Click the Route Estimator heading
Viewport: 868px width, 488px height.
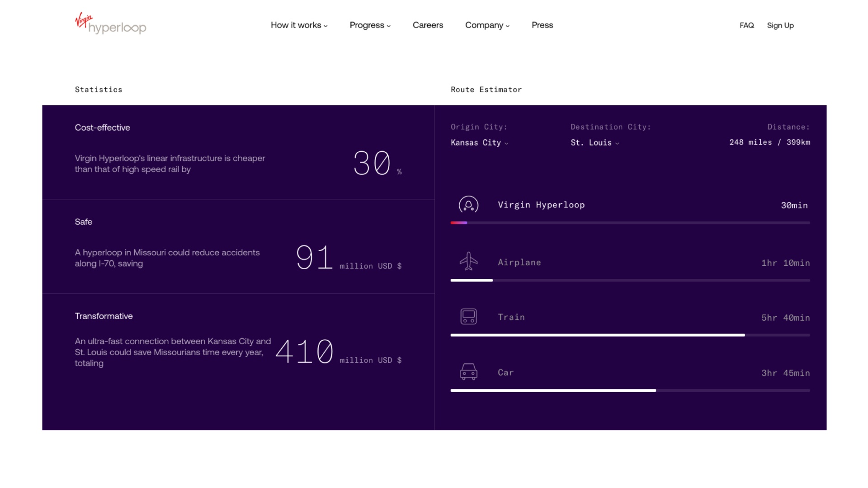(x=486, y=89)
